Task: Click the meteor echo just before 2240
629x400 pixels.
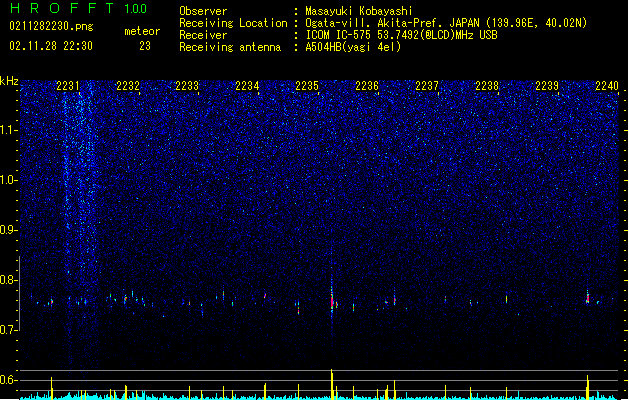Action: (x=588, y=298)
